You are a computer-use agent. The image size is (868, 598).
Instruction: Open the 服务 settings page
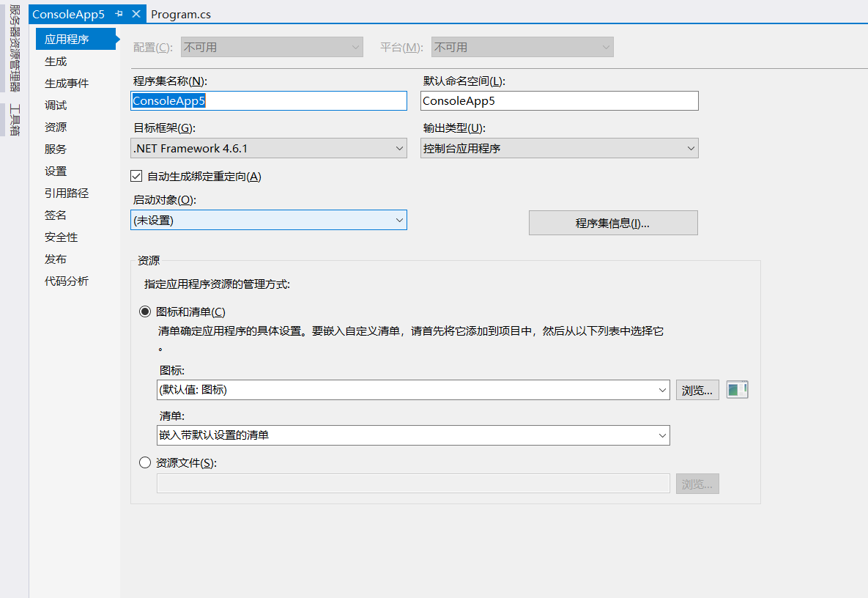(56, 149)
